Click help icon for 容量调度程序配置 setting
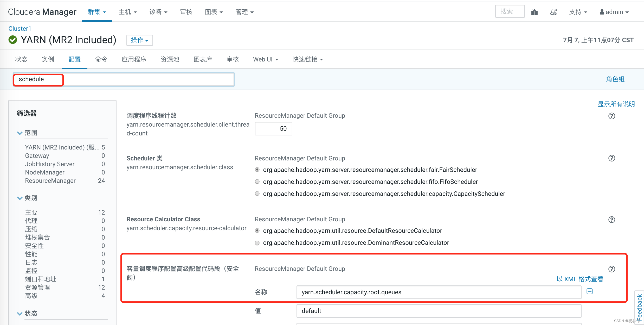The image size is (644, 325). tap(611, 269)
